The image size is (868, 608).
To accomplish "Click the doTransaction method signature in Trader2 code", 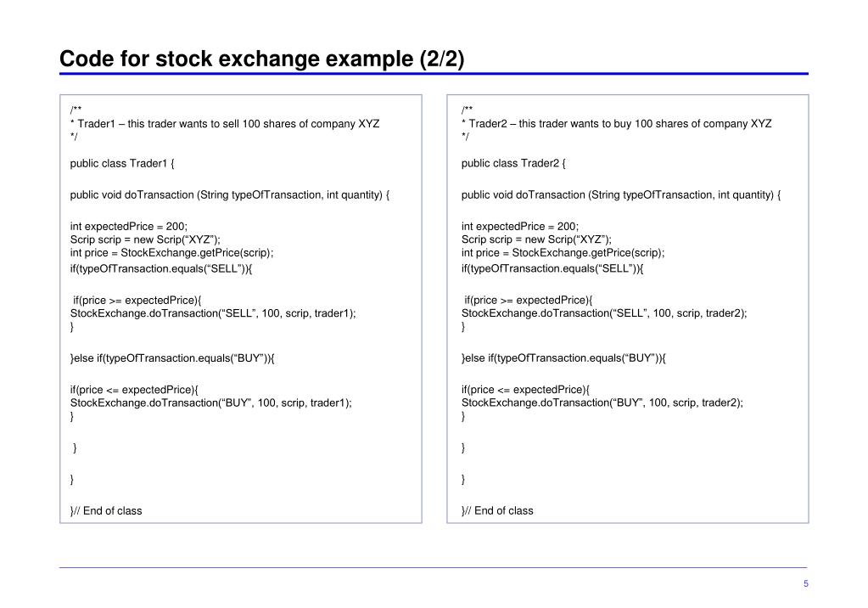I will (x=621, y=195).
